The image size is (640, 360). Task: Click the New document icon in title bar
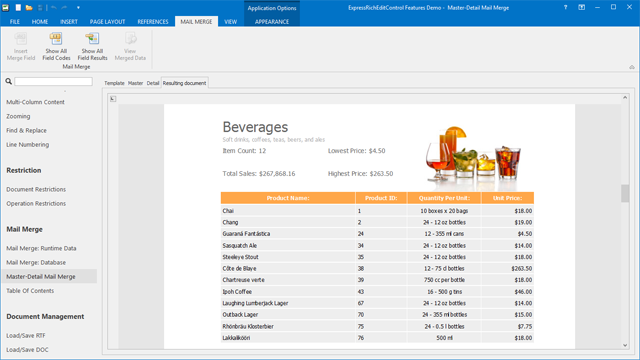(18, 7)
